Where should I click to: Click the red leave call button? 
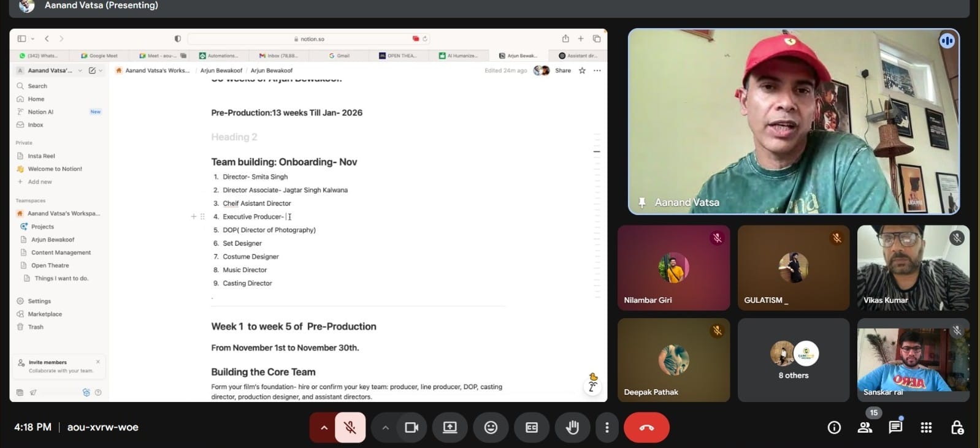click(x=646, y=428)
